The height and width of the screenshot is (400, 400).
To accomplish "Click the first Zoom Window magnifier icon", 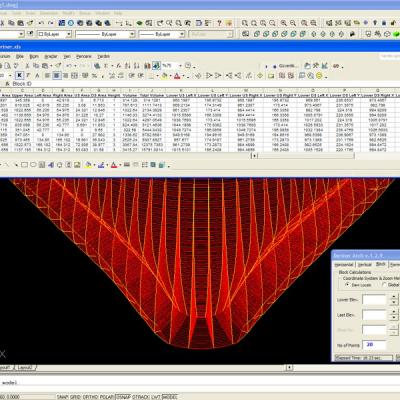I will coord(245,23).
